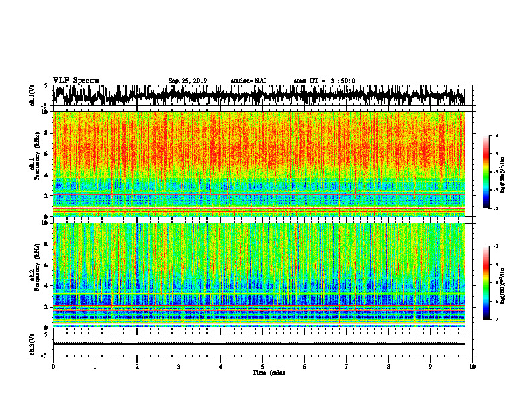Click the ch.1 frequency axis '6' tick label
This screenshot has height=411, width=532.
point(46,154)
